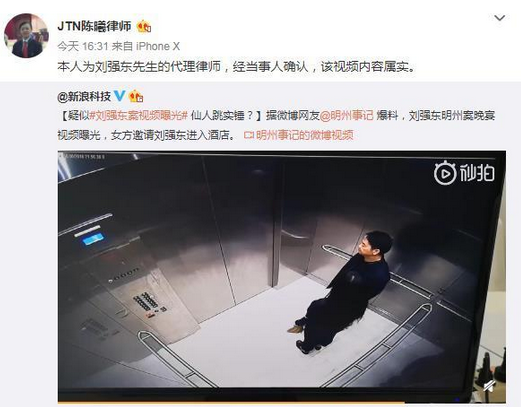The height and width of the screenshot is (407, 521).
Task: Open the #刘强东案视频曝光# hashtag
Action: [x=139, y=115]
